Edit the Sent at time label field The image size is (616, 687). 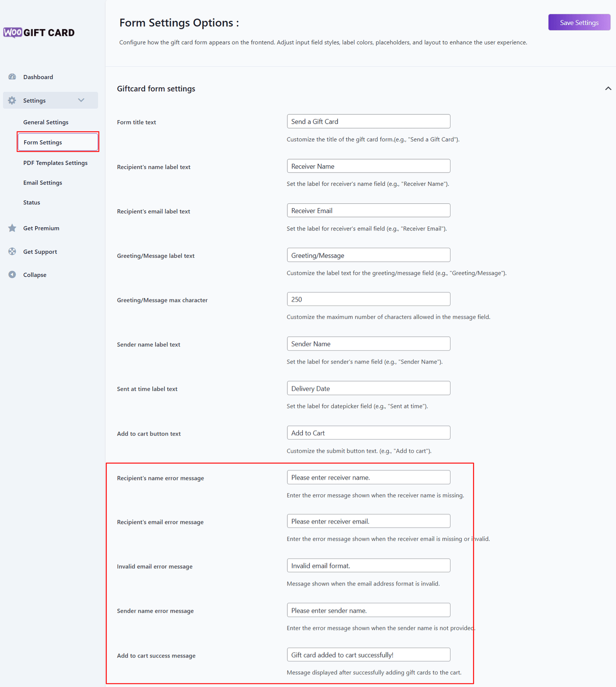click(368, 388)
